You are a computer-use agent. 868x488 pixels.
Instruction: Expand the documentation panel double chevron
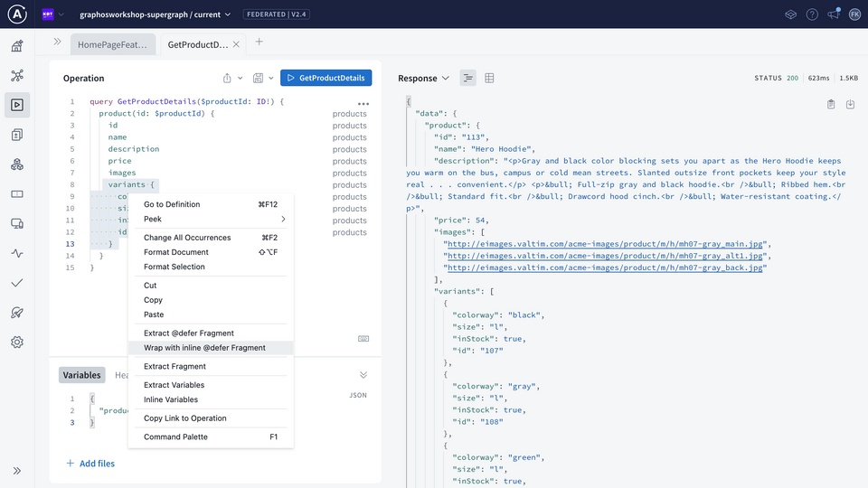pyautogui.click(x=57, y=42)
